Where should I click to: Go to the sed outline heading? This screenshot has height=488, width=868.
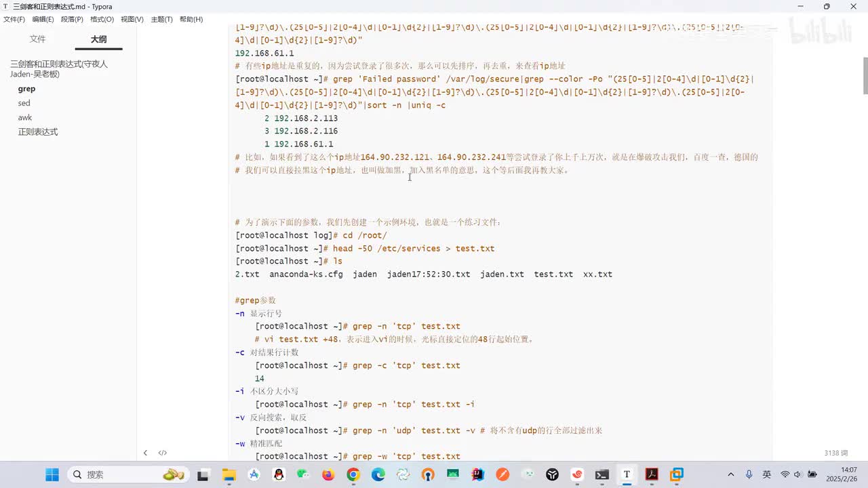(x=24, y=103)
